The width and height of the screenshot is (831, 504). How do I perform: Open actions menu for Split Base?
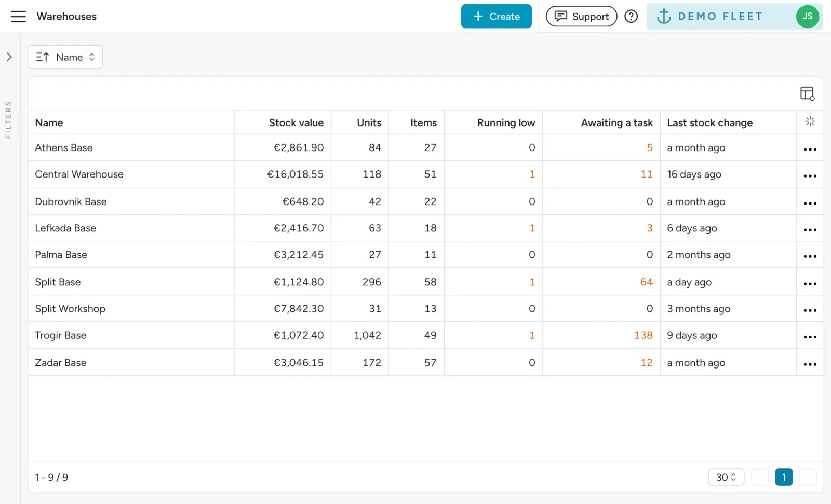810,284
